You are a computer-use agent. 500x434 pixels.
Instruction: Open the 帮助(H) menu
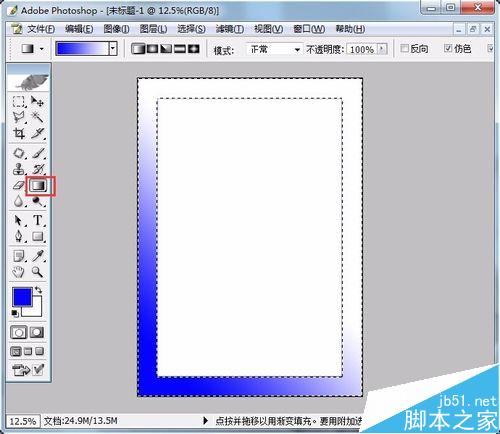(x=350, y=29)
